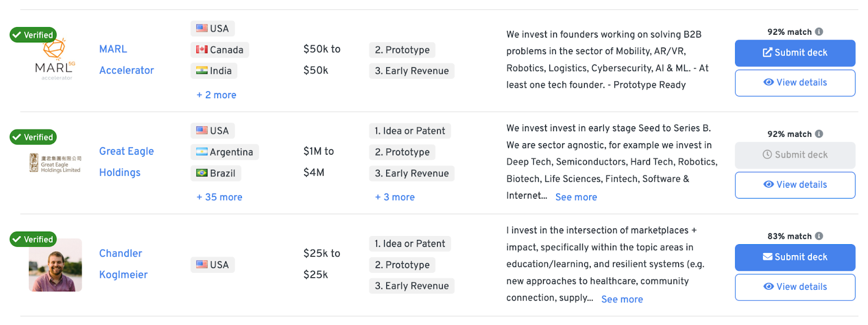Click info icon beside Great Eagle 92% match
Image resolution: width=868 pixels, height=325 pixels.
tap(819, 134)
